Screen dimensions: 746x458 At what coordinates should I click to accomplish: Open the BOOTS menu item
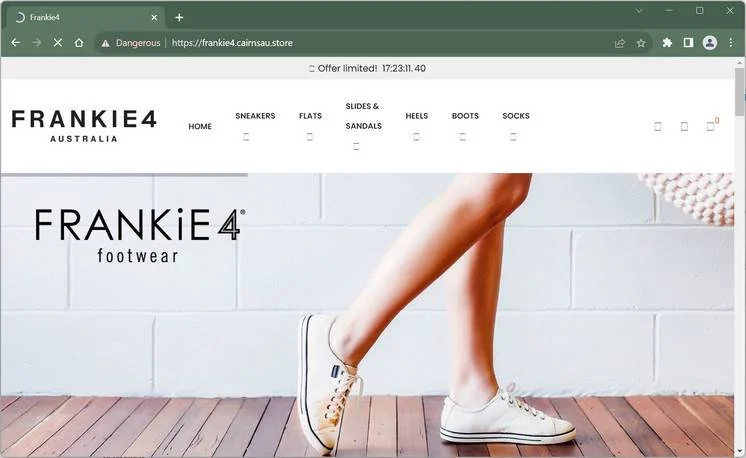pos(465,116)
